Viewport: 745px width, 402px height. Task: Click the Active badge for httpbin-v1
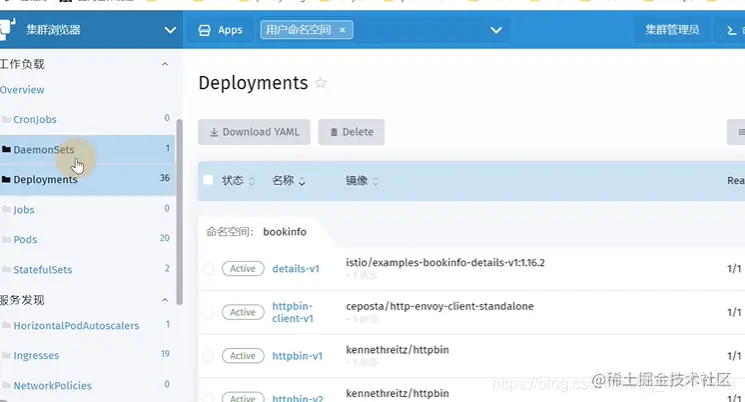pos(243,356)
